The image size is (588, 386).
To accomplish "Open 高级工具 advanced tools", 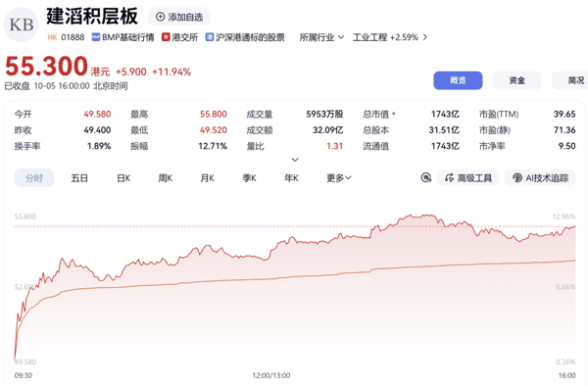I will [x=467, y=178].
